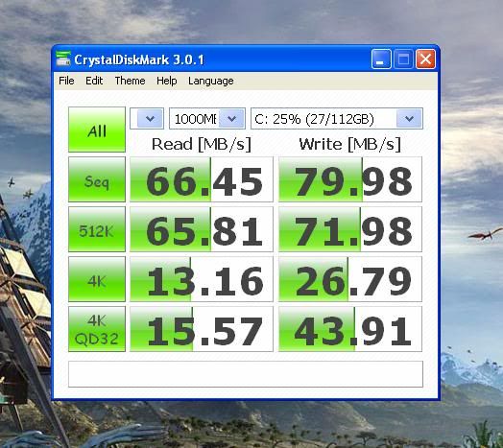This screenshot has width=503, height=448.
Task: Click the Read [MB/s] column header
Action: tap(202, 144)
